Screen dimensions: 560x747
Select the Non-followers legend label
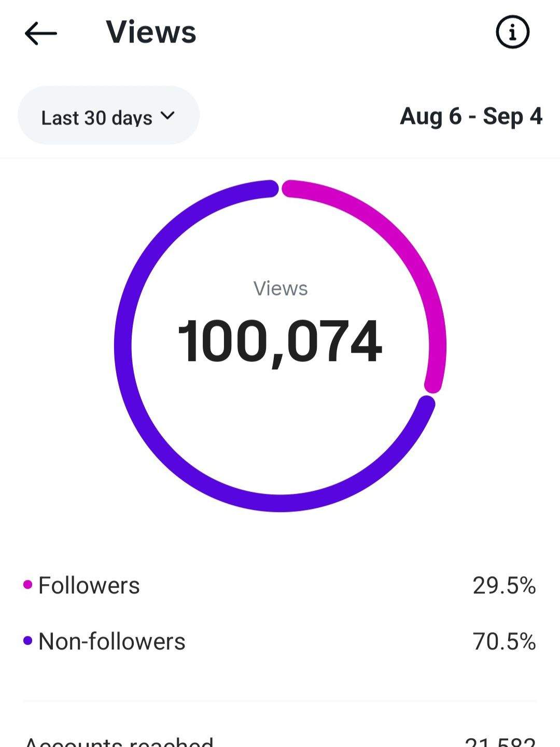click(x=112, y=642)
